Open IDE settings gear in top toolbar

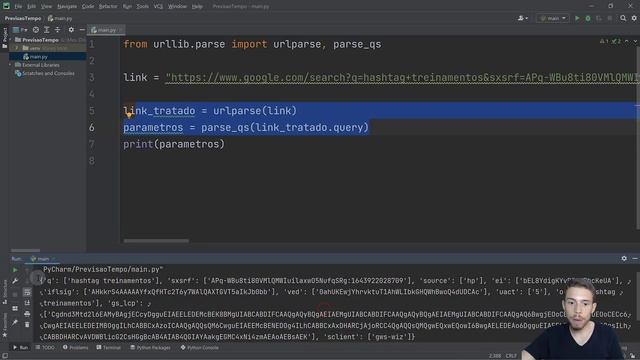tap(634, 18)
